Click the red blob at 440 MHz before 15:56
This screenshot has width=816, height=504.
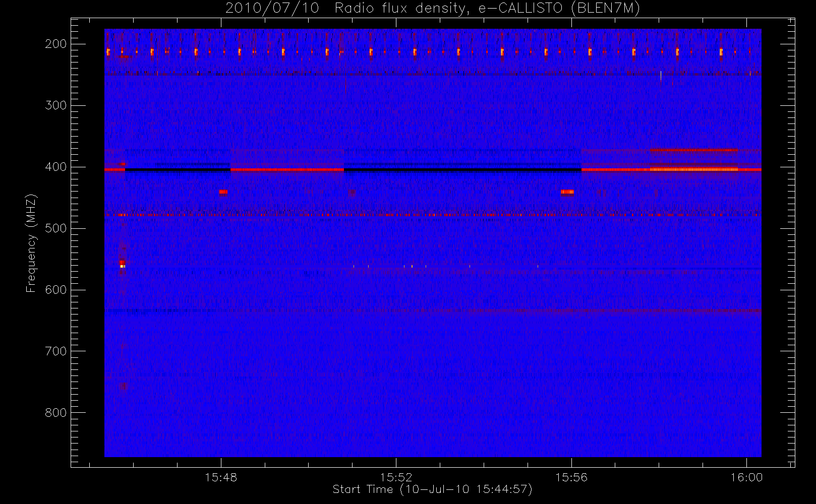[567, 192]
